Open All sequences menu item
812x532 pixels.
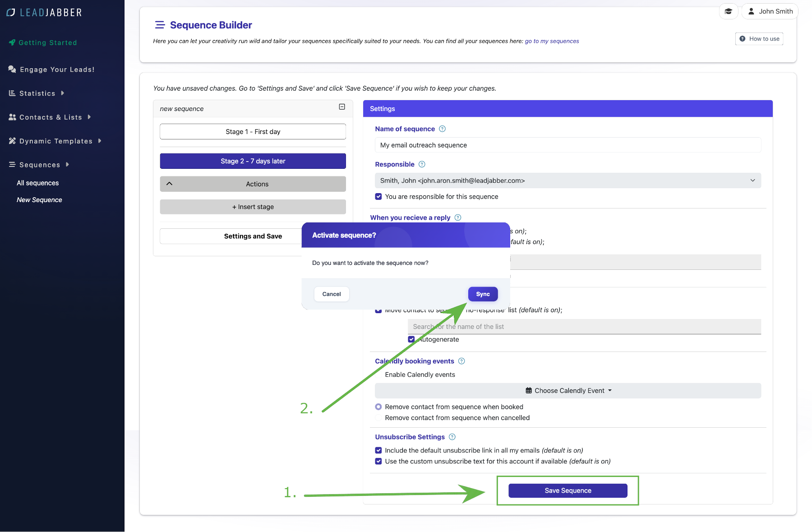[x=38, y=183]
